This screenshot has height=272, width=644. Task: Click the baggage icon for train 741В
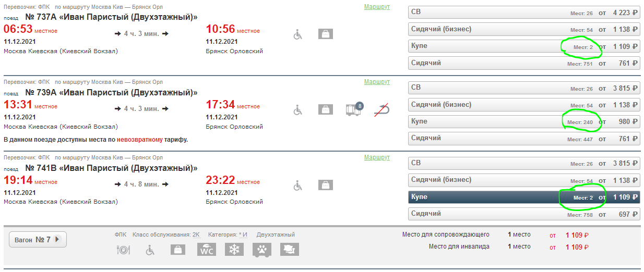click(326, 185)
